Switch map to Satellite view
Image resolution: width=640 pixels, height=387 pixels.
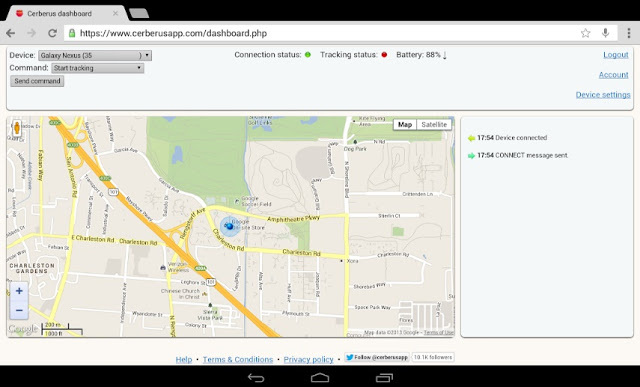point(434,125)
